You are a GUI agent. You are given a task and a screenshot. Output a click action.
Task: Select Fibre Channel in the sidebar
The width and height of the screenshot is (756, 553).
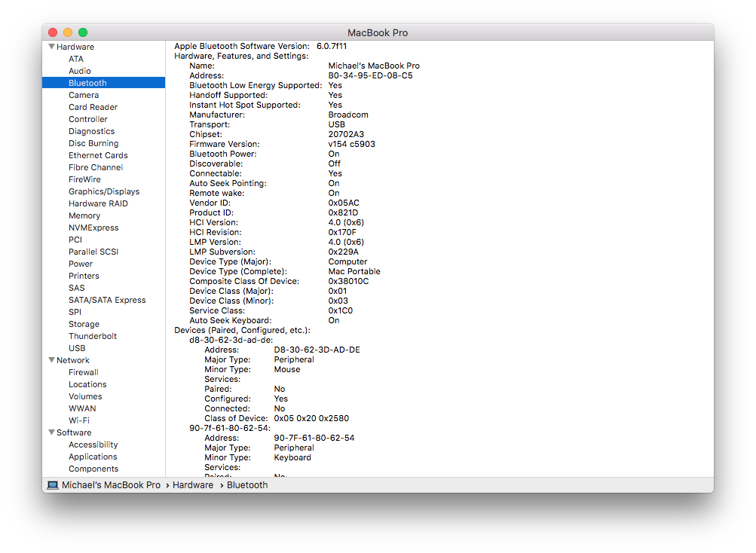click(x=96, y=167)
